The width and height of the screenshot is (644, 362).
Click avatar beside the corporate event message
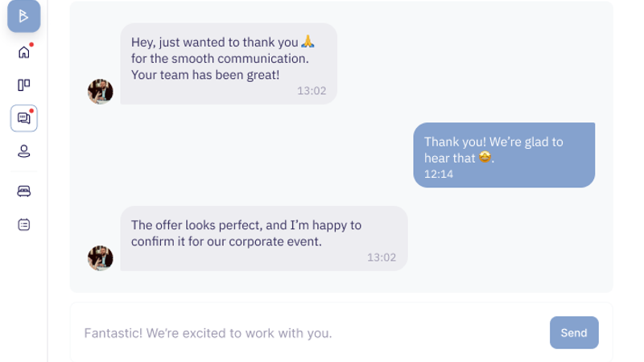click(101, 258)
